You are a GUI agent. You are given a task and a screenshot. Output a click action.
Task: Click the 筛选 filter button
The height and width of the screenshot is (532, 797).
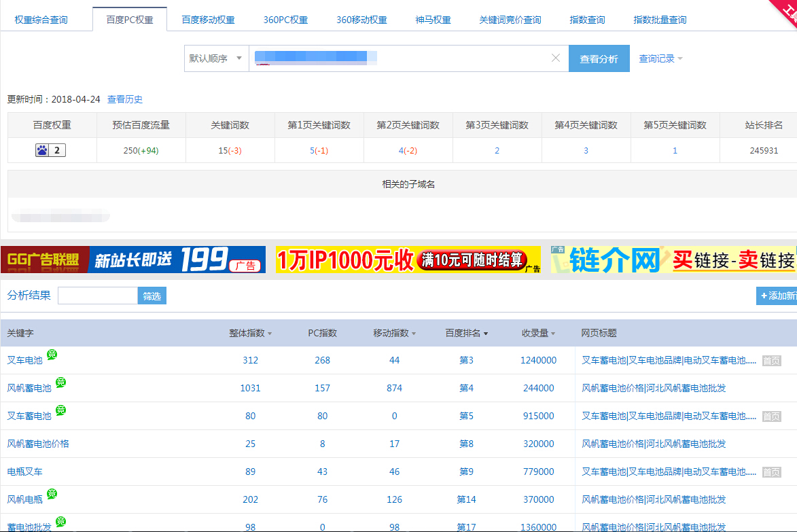click(152, 296)
